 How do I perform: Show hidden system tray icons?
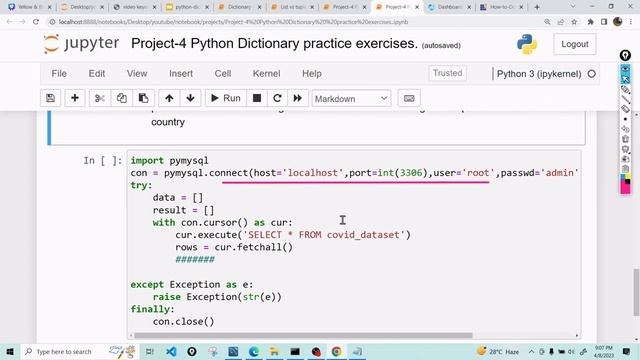point(531,351)
